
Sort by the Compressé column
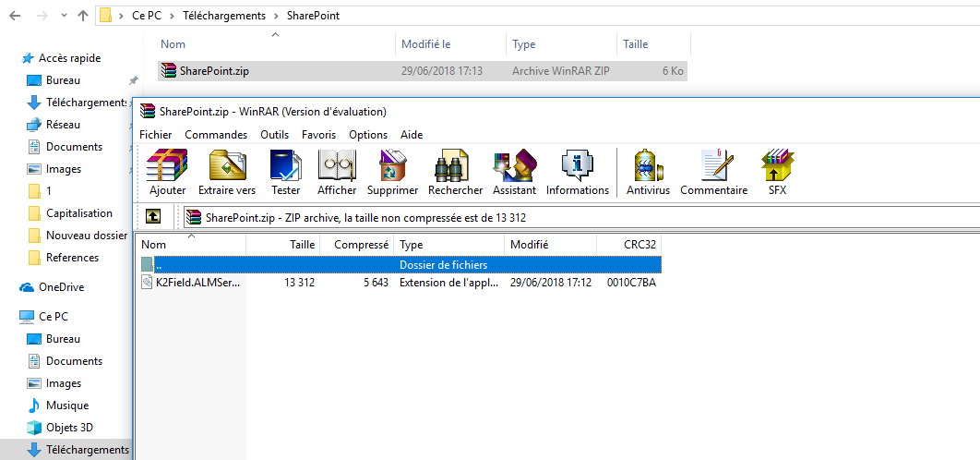click(x=356, y=244)
